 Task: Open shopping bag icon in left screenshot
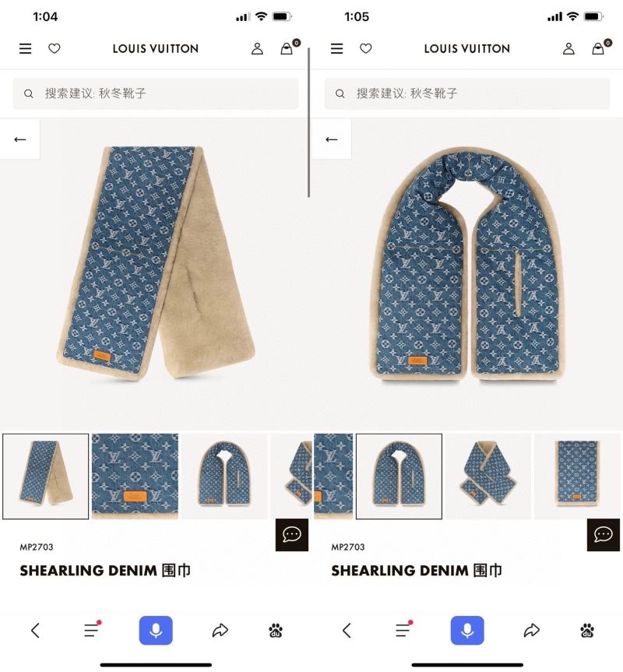click(289, 47)
